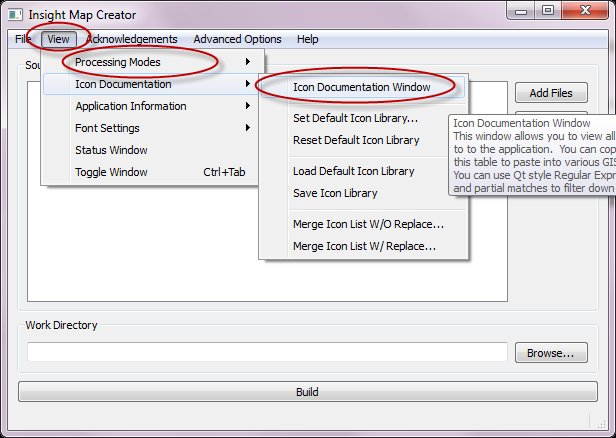616x438 pixels.
Task: Choose Merge Icon List W/O Replace
Action: [x=368, y=224]
